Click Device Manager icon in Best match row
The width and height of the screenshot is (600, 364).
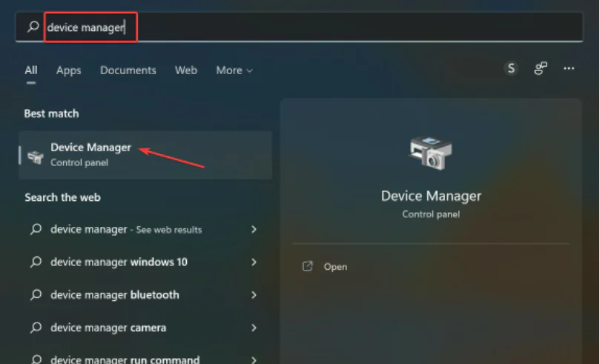coord(36,157)
